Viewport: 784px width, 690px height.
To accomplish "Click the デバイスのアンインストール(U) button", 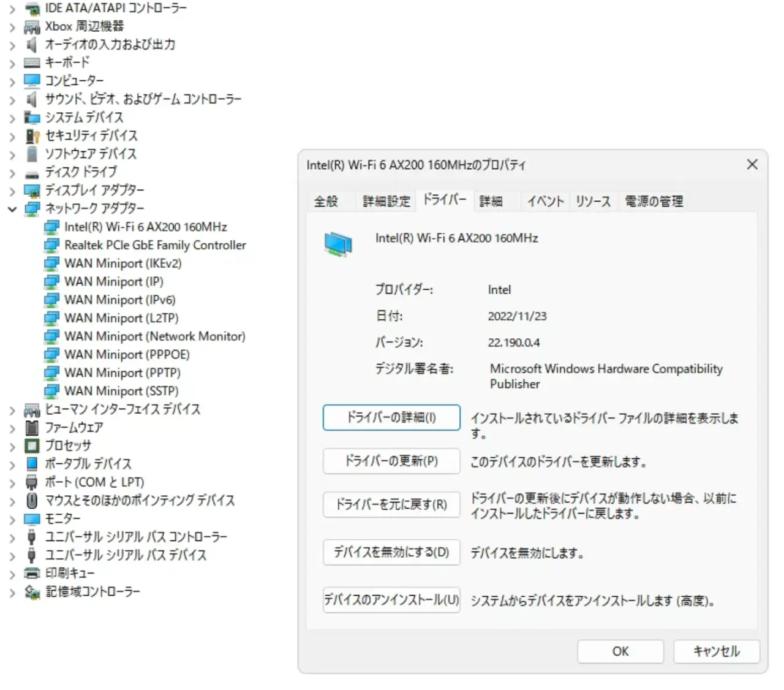I will click(391, 600).
